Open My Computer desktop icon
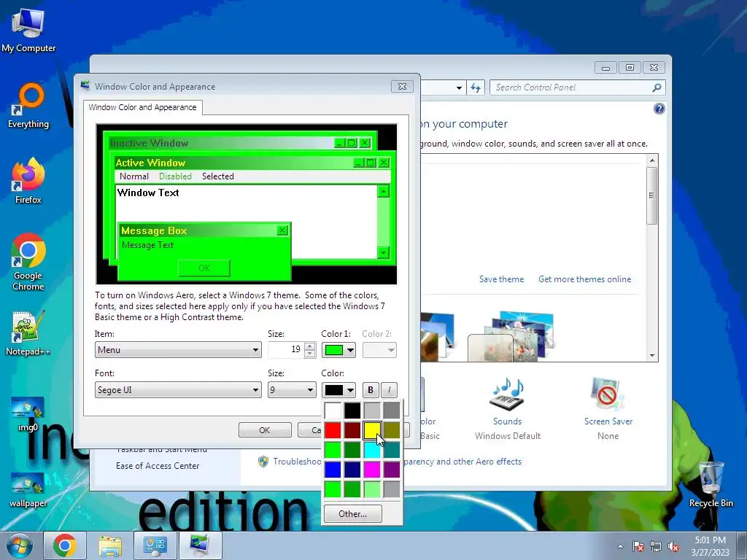 tap(28, 30)
